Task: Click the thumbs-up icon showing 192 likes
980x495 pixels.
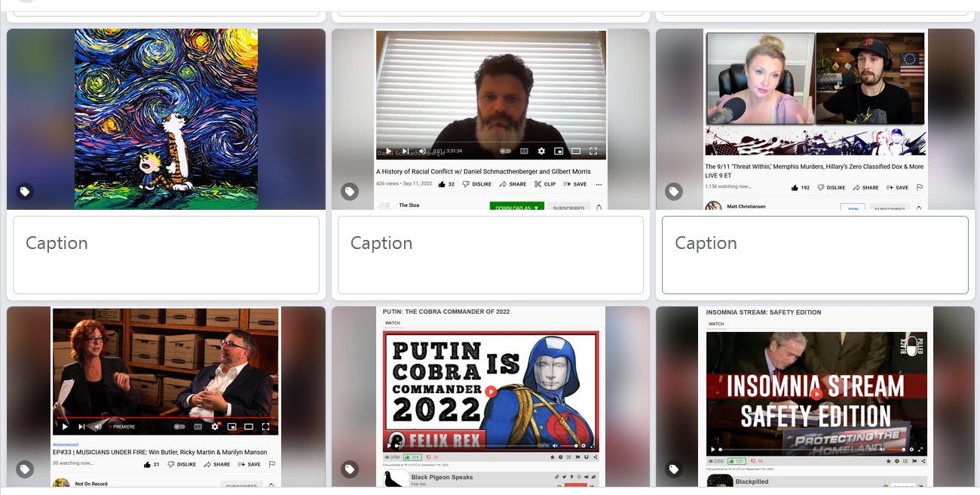Action: (795, 188)
